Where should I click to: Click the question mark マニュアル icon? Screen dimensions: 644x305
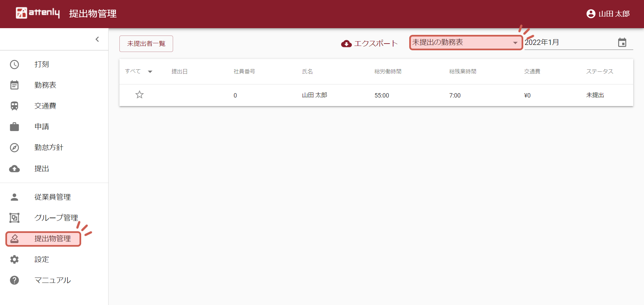click(14, 280)
